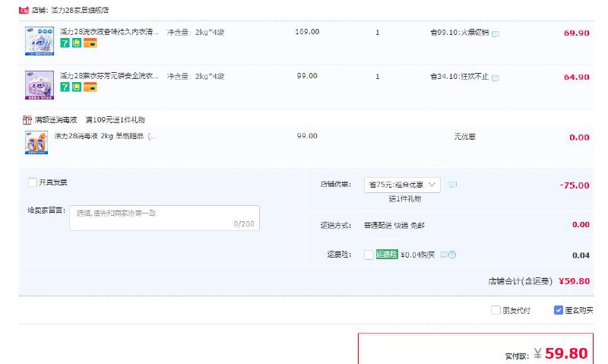Click the gift subtotal 0.00
The height and width of the screenshot is (364, 608).
[x=579, y=138]
